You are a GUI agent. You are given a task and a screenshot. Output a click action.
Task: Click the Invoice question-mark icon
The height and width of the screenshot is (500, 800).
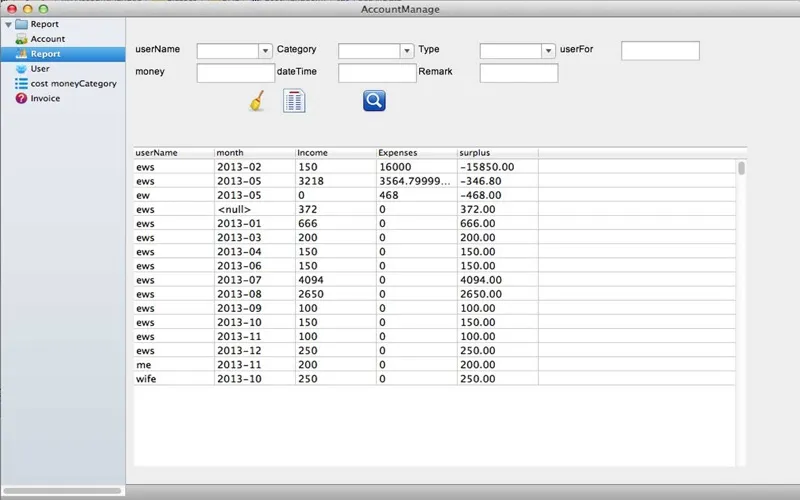pos(21,98)
